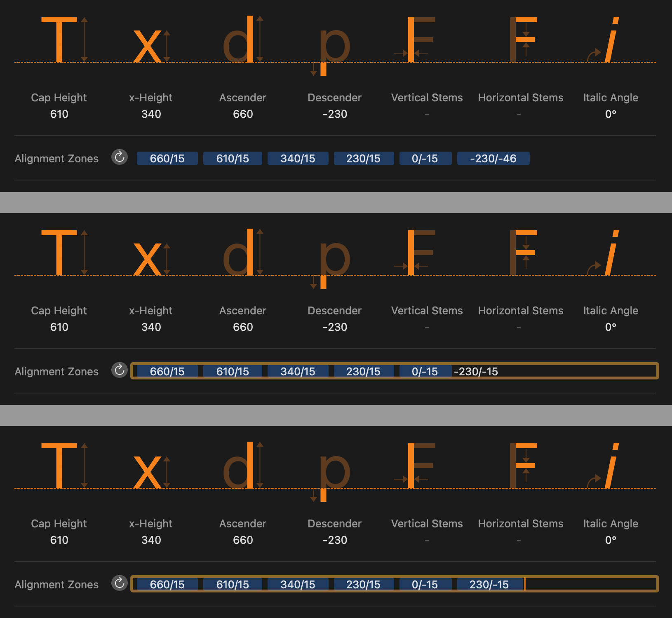Screen dimensions: 672x618
Task: Click the unconfirmed -230/-15 text in the zones field
Action: (476, 372)
